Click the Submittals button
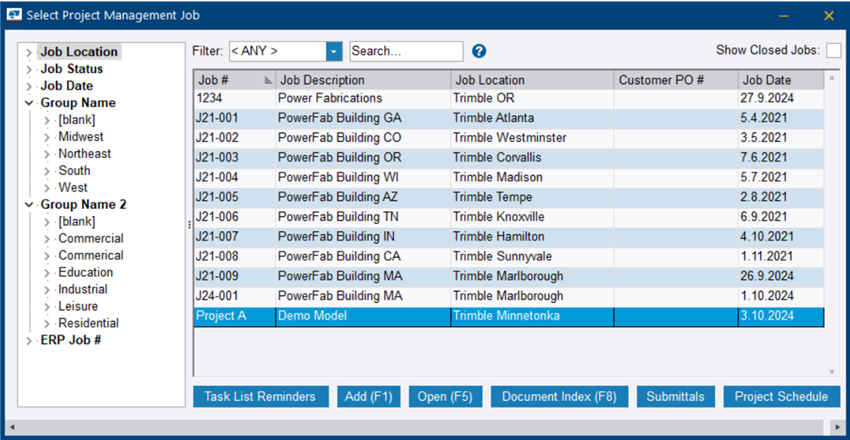The height and width of the screenshot is (440, 850). click(675, 397)
